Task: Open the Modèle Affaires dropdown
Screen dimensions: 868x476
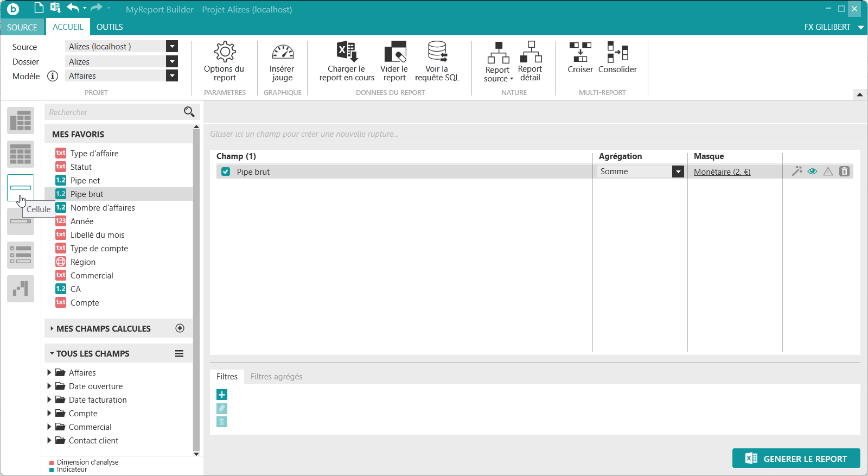Action: coord(172,76)
